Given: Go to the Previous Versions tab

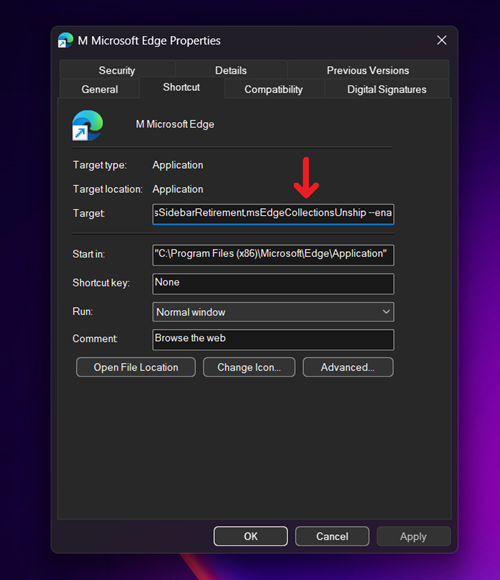Looking at the screenshot, I should [368, 70].
